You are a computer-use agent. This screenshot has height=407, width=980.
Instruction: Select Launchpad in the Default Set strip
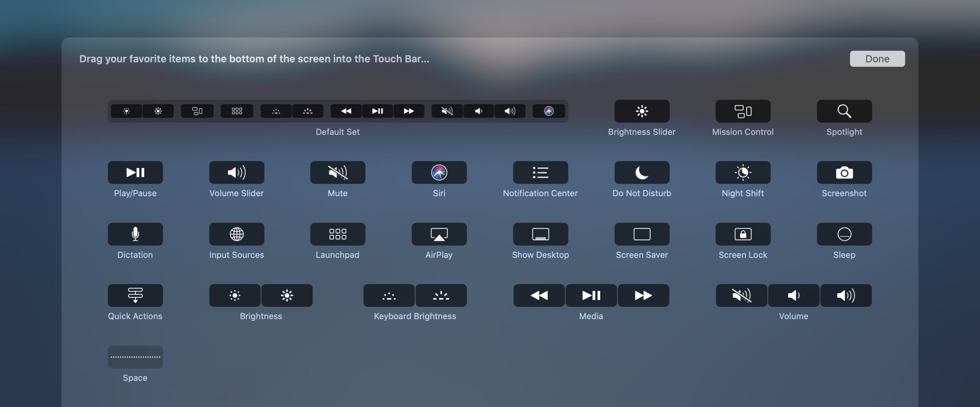point(237,111)
